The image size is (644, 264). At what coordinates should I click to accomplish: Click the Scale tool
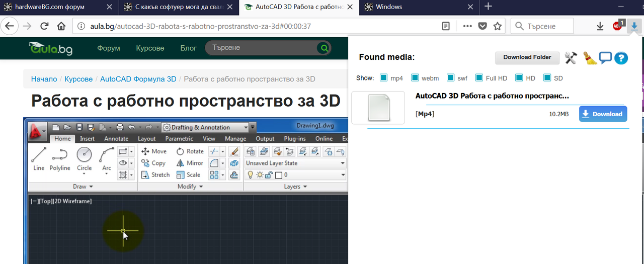189,175
